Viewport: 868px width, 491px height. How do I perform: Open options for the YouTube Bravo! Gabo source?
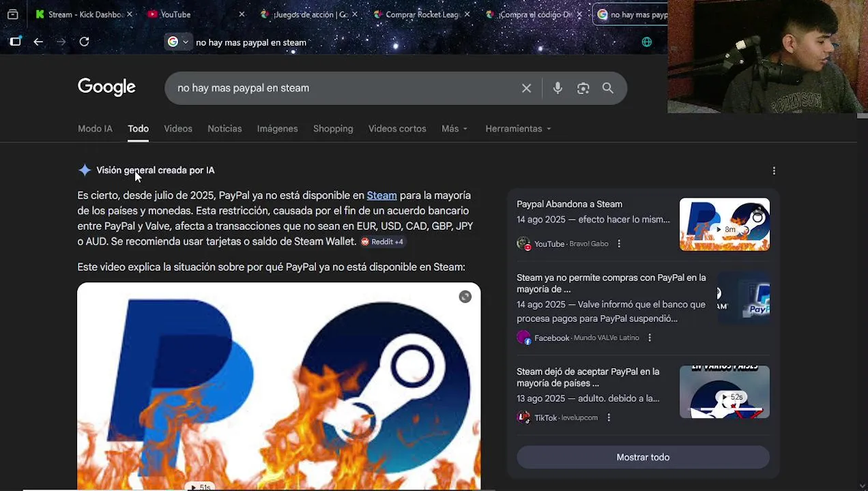[619, 243]
